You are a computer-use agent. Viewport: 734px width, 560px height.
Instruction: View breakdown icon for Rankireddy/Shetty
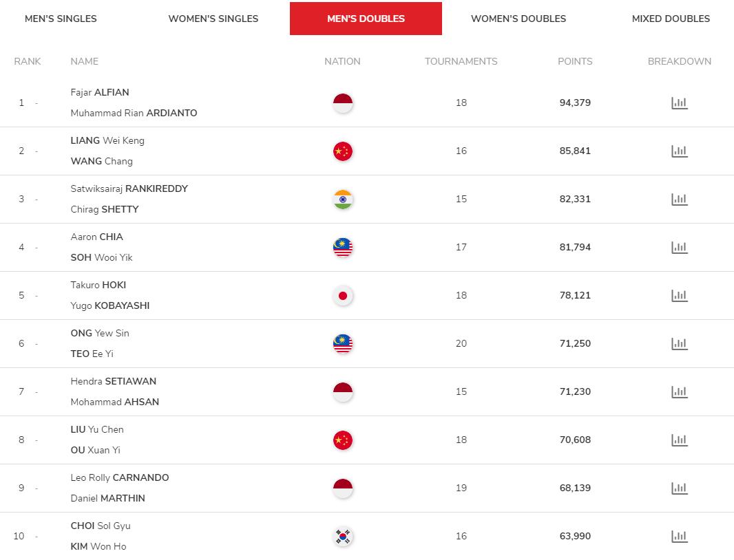[679, 200]
